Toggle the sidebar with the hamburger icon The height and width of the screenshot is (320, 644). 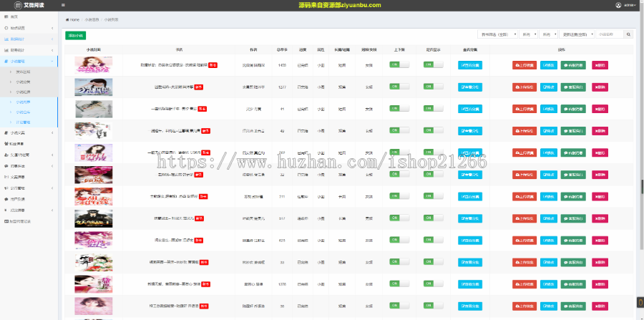coord(63,5)
